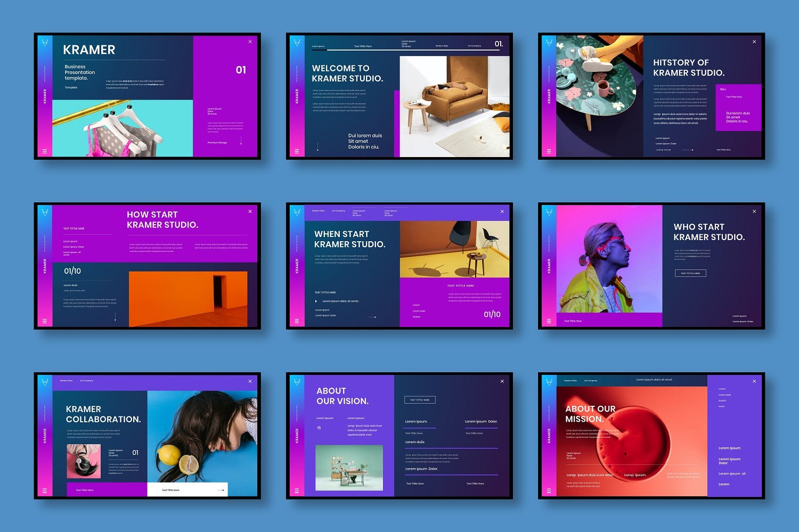Click the down arrow on the How Start slide
The height and width of the screenshot is (532, 799).
115,317
